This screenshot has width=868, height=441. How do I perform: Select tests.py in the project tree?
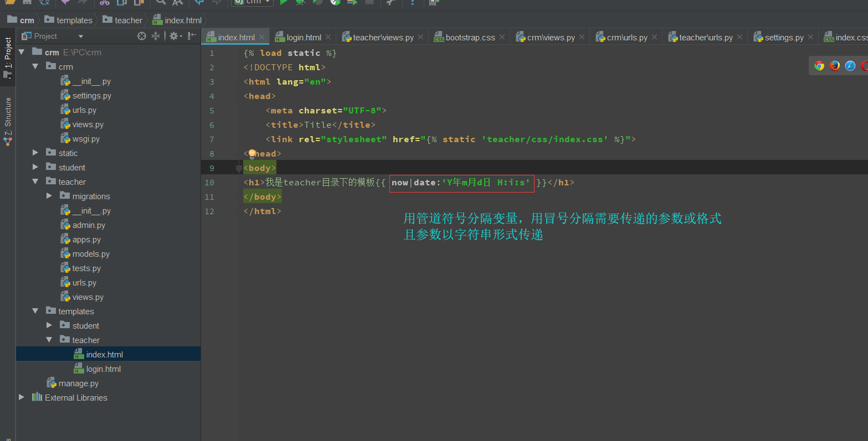(86, 268)
